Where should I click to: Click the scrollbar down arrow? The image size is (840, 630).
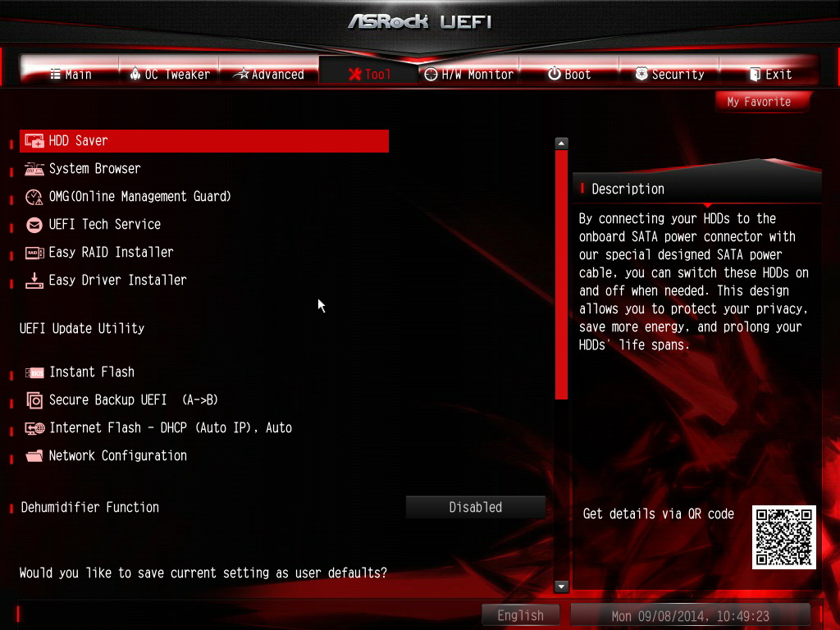561,587
